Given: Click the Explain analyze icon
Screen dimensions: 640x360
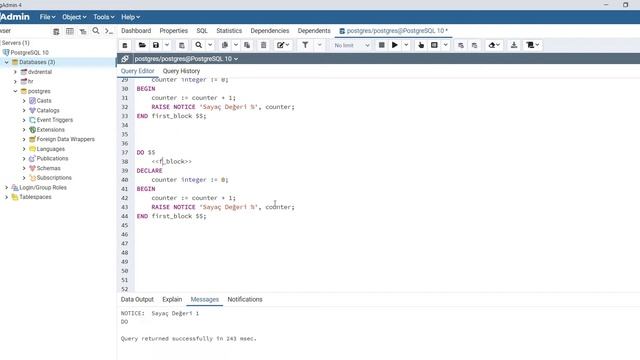Looking at the screenshot, I should [434, 45].
